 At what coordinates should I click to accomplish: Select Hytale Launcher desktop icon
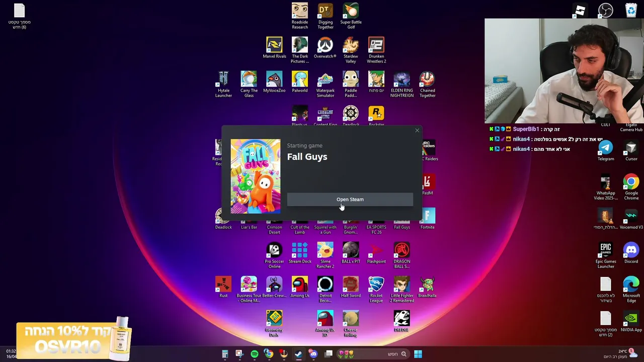223,84
